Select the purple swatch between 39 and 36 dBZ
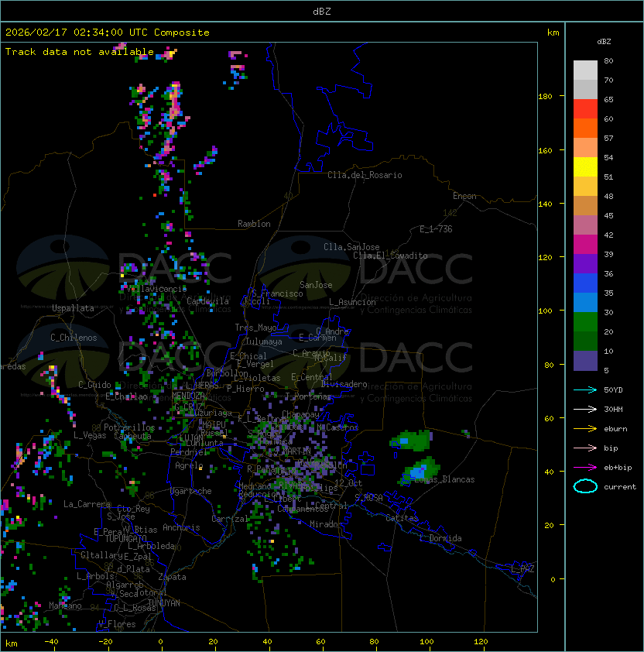644x652 pixels. click(x=585, y=263)
